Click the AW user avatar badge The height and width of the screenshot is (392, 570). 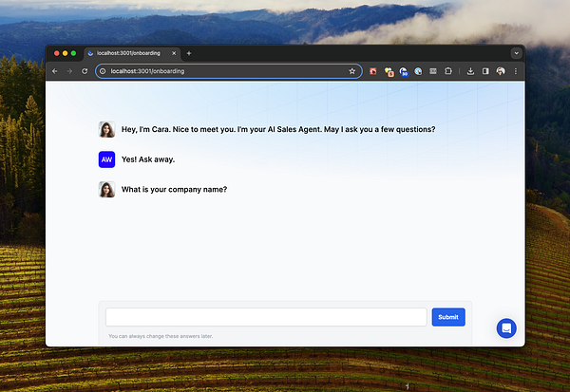pos(106,159)
